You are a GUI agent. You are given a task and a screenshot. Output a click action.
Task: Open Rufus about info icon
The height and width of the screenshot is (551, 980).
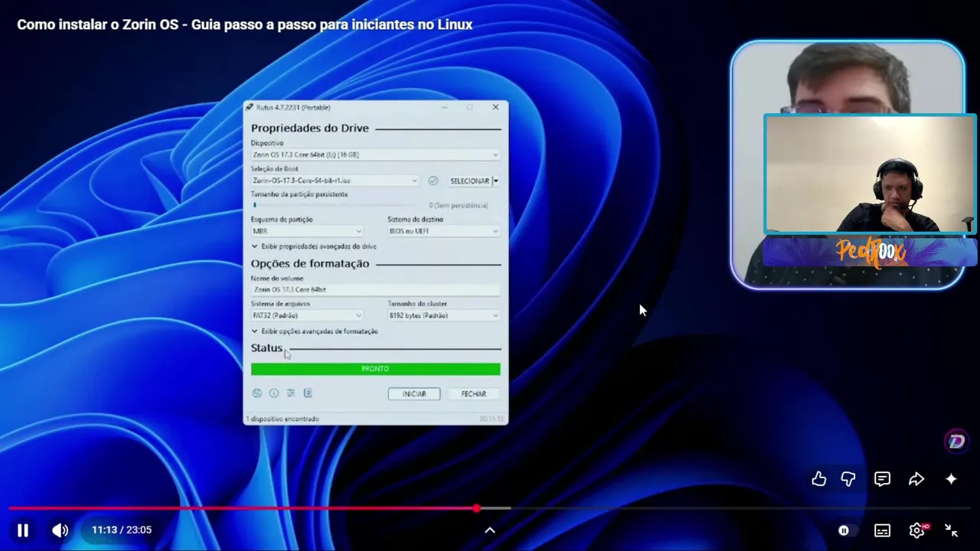tap(274, 393)
